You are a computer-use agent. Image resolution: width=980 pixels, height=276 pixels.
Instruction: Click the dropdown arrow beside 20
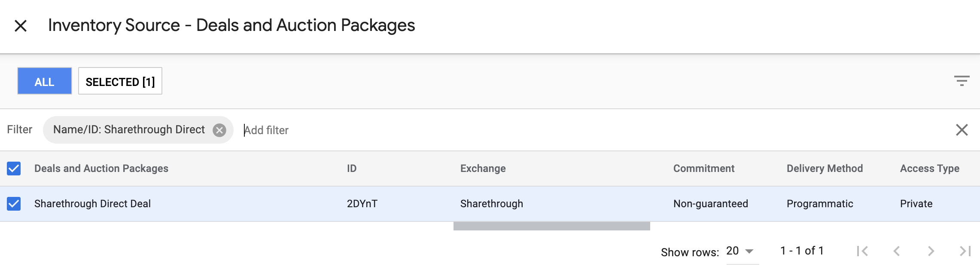(749, 251)
